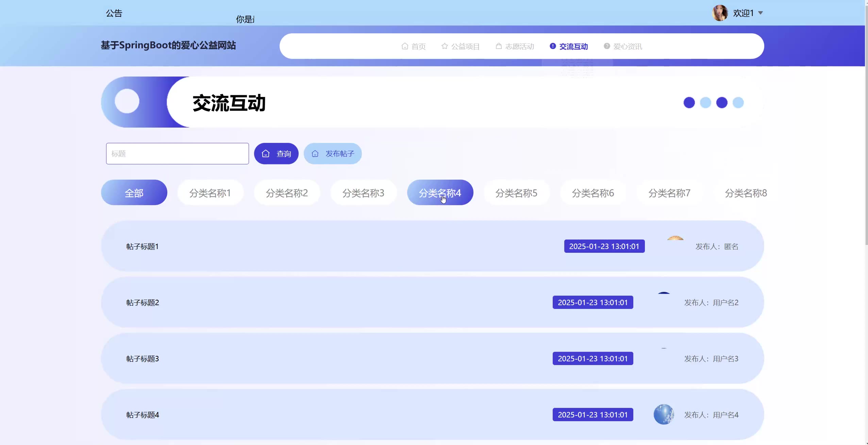Click the 公告 link in the top bar
Screen dimensions: 868x445
pos(114,13)
